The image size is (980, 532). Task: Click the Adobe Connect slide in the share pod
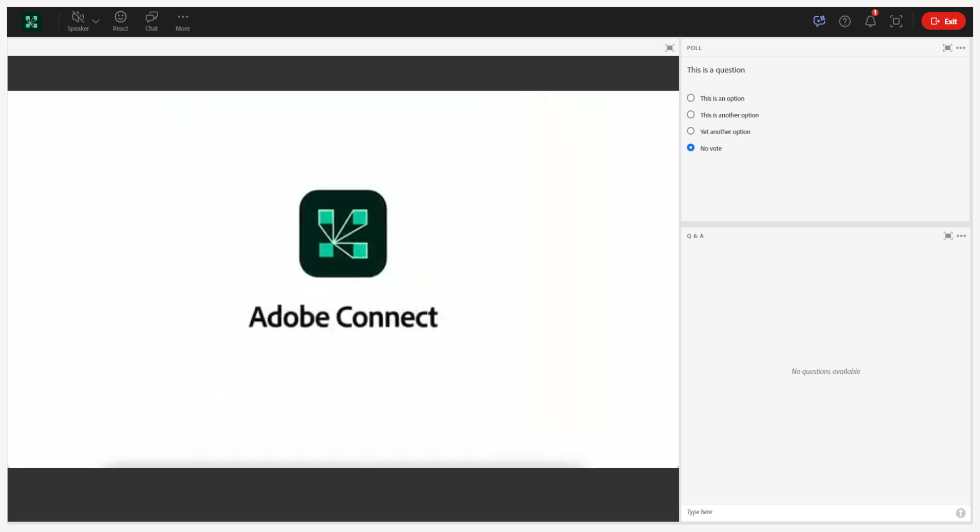(x=343, y=279)
